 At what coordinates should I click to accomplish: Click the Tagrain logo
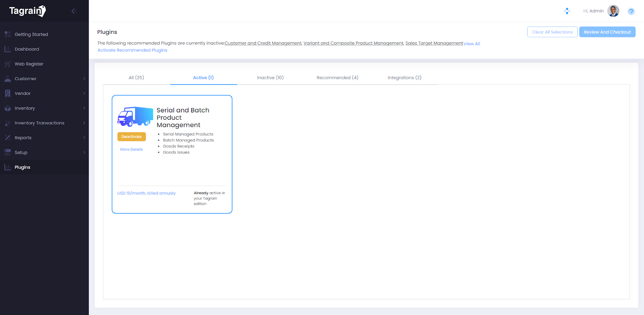27,11
